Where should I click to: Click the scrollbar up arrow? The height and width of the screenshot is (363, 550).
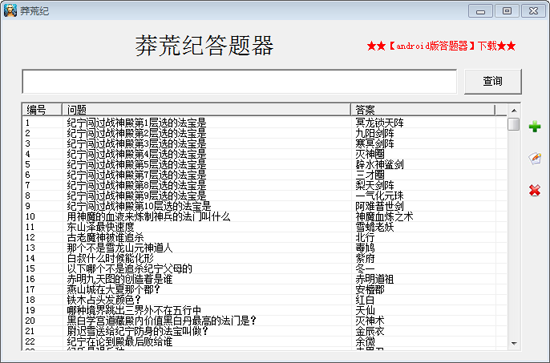(x=514, y=110)
